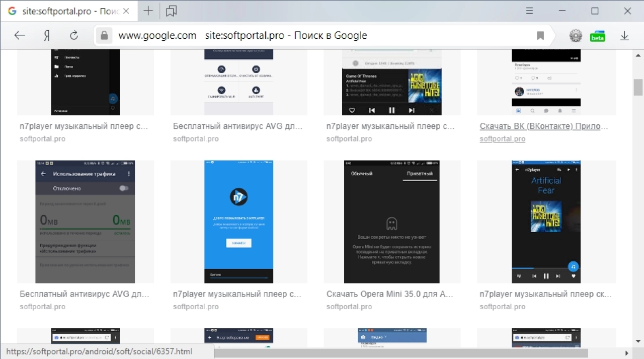The image size is (644, 359).
Task: Reload the page with the refresh icon
Action: (x=74, y=35)
